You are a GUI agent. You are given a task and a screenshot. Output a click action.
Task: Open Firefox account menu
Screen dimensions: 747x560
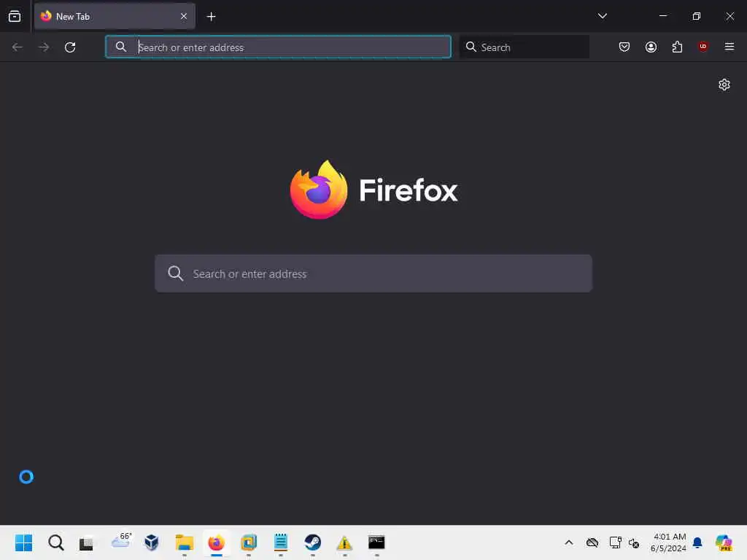pos(651,47)
